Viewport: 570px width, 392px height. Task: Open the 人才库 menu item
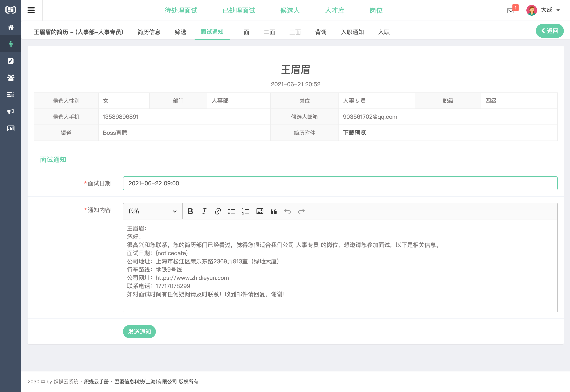tap(335, 10)
